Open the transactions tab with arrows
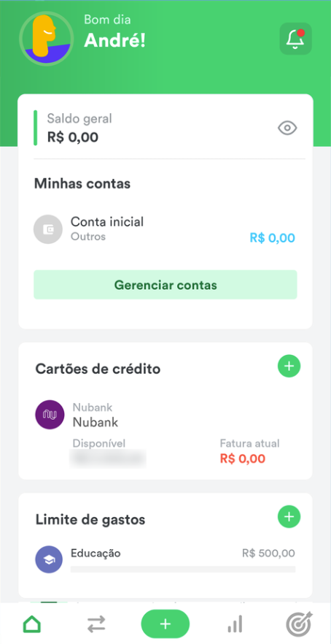331x644 pixels. [96, 625]
